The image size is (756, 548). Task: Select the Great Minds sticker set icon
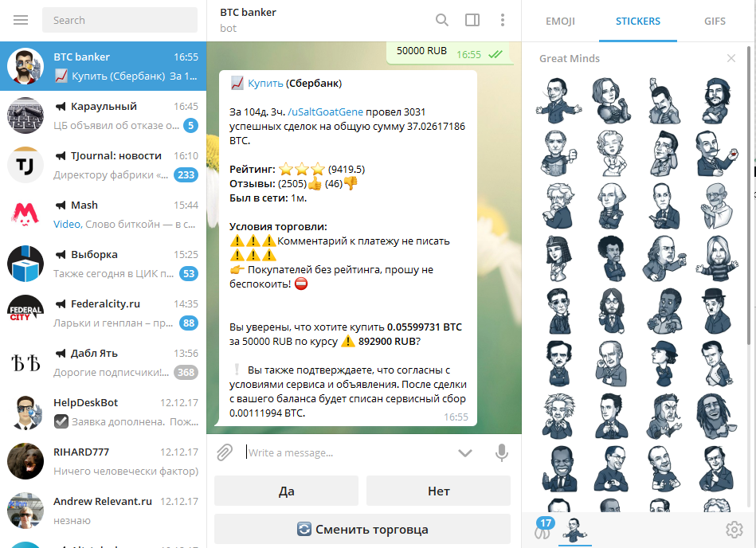click(574, 529)
